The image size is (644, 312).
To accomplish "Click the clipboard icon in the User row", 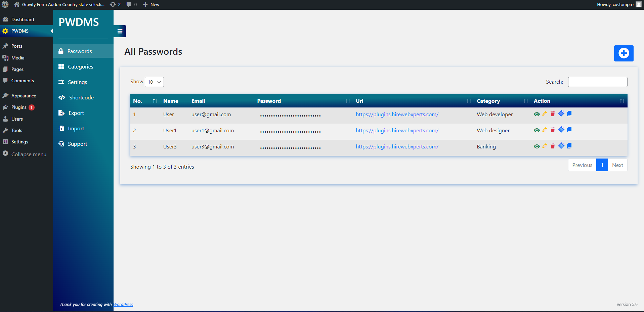I will point(561,114).
